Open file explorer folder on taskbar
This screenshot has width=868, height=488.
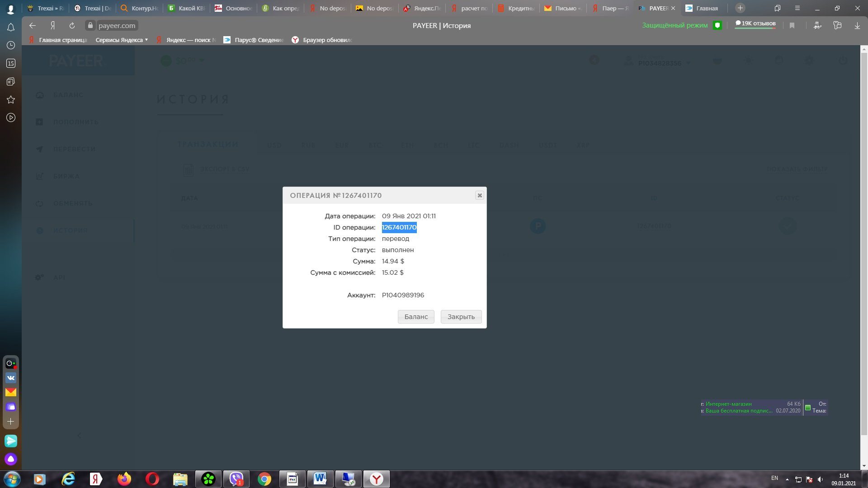(x=180, y=479)
